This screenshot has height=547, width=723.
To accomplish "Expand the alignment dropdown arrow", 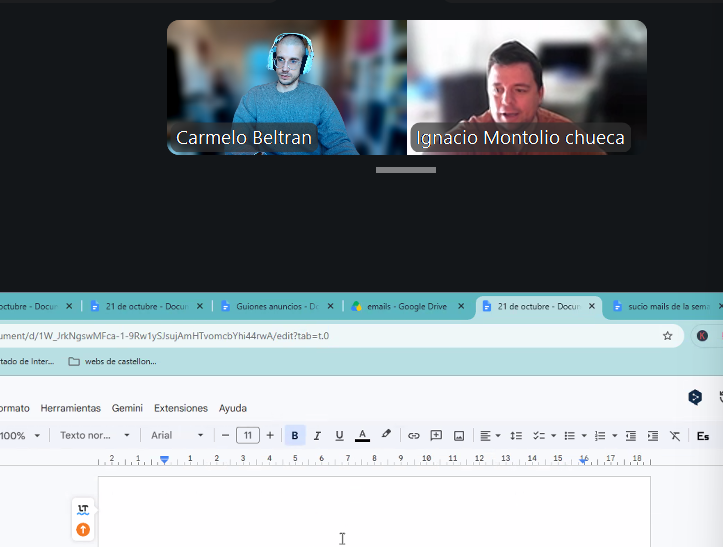I will point(498,435).
